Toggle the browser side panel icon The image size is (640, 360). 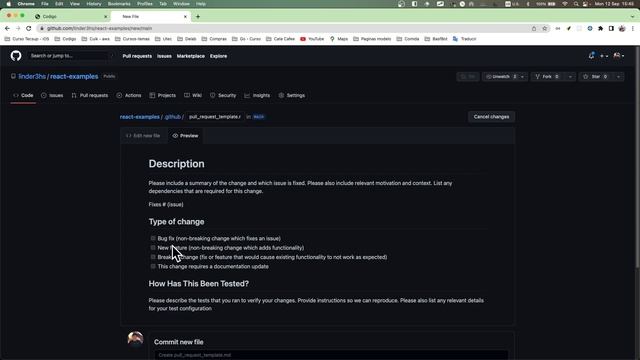pyautogui.click(x=611, y=28)
